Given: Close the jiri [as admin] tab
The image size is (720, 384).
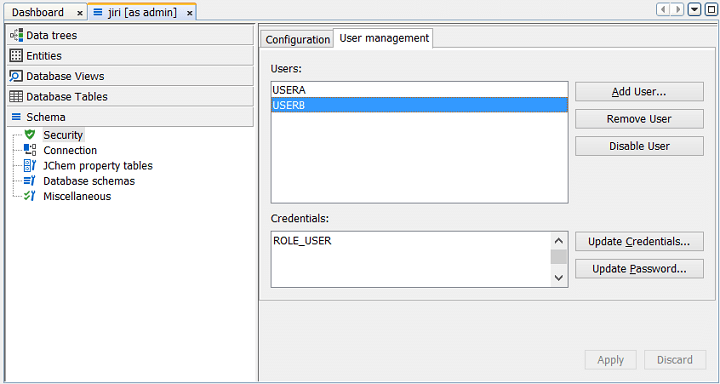Looking at the screenshot, I should click(x=189, y=13).
